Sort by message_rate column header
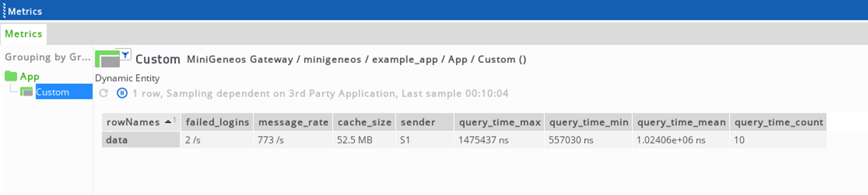 tap(293, 122)
